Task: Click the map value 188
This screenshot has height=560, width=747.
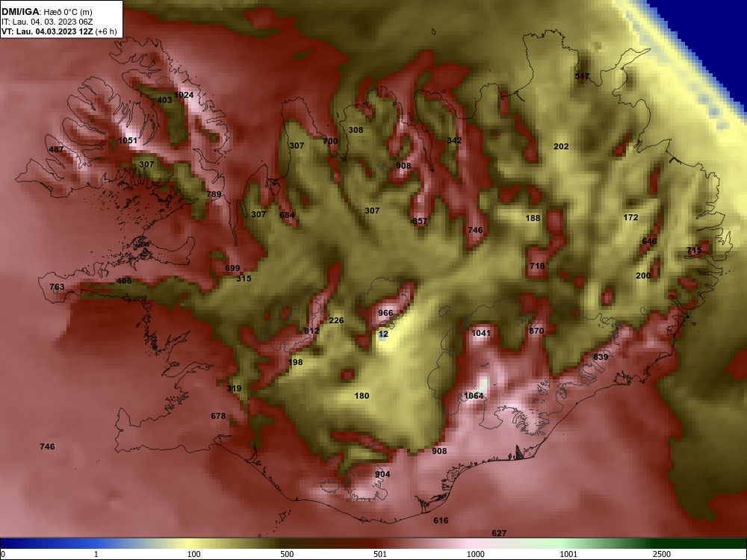Action: [x=533, y=218]
